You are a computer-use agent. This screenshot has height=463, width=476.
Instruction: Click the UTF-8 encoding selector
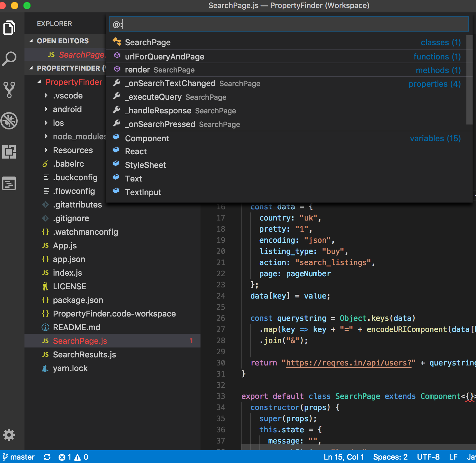(x=428, y=457)
